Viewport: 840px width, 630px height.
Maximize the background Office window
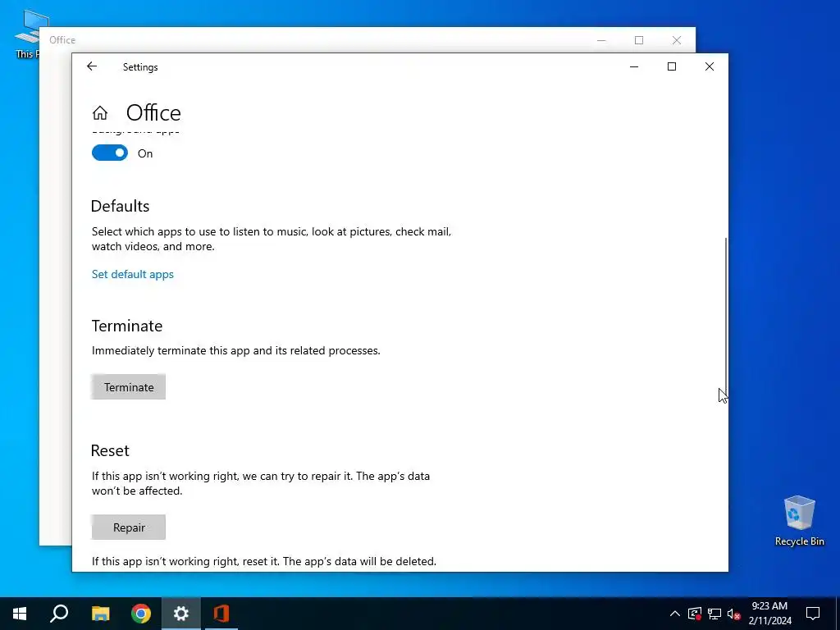point(639,40)
